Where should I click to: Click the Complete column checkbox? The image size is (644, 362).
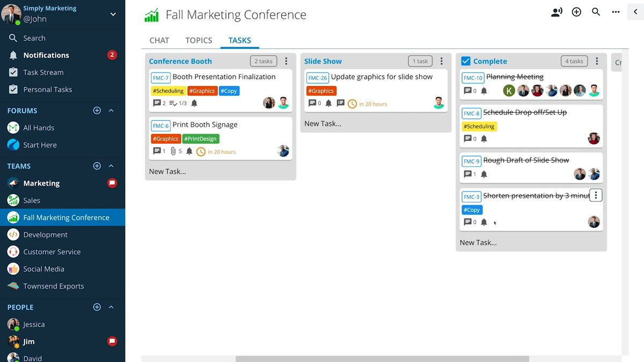[466, 61]
